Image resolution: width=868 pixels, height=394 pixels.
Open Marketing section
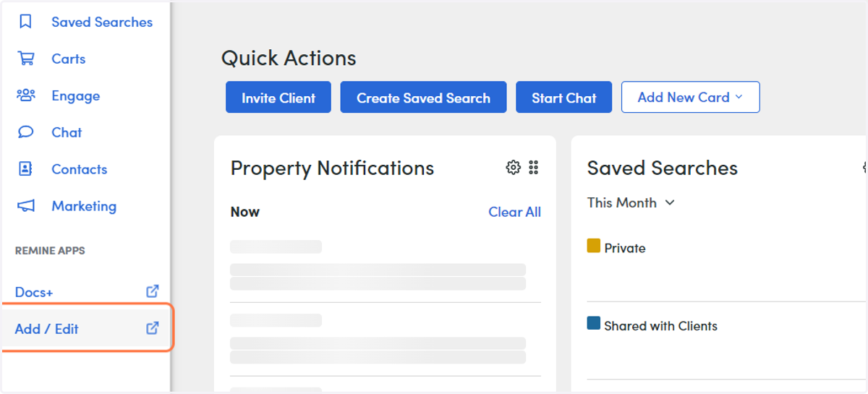(85, 206)
